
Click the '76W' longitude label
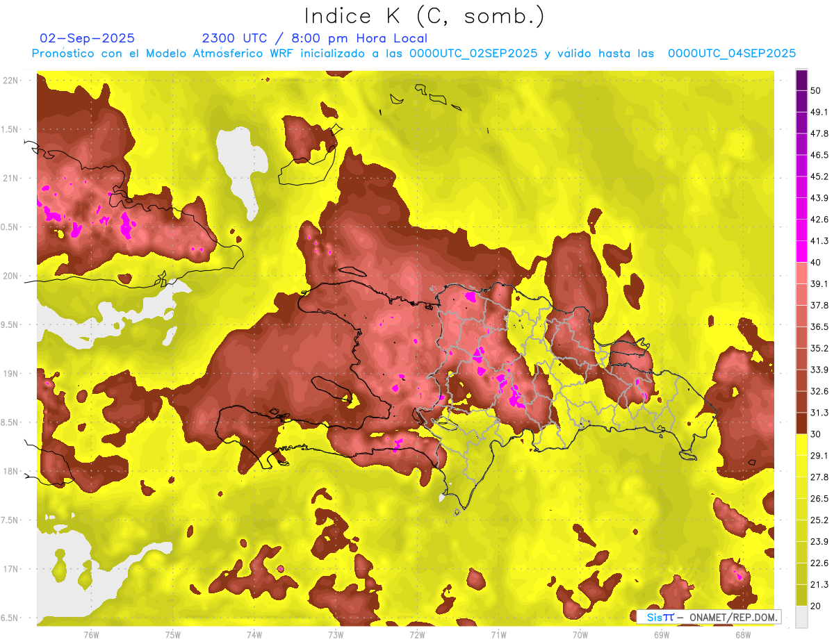coord(91,634)
